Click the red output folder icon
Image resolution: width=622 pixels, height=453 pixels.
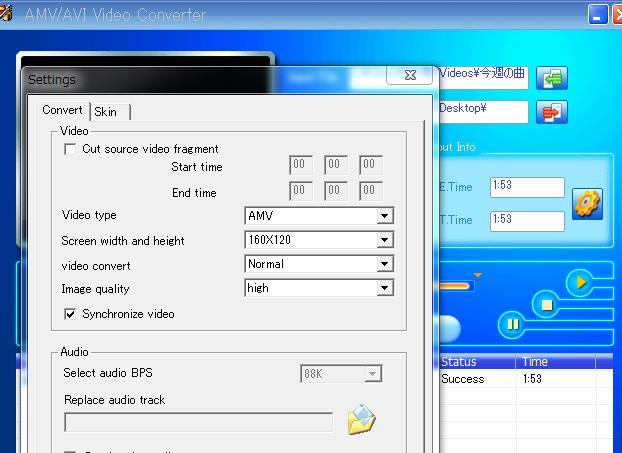point(552,112)
